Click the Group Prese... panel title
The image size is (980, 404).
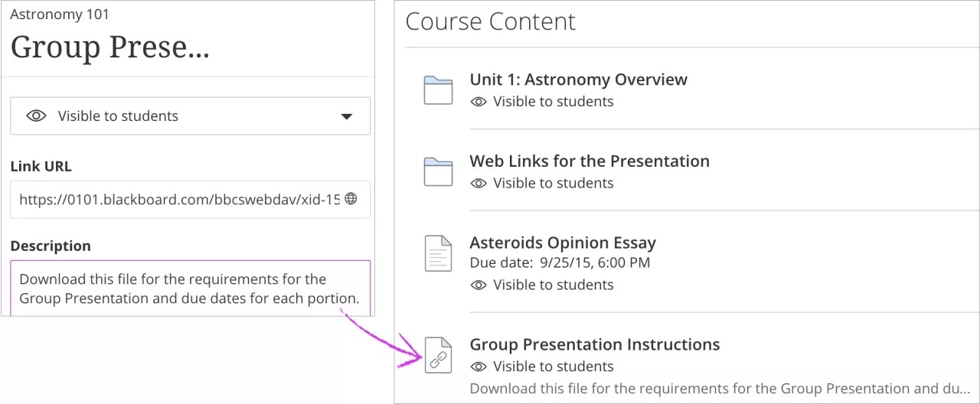(109, 47)
